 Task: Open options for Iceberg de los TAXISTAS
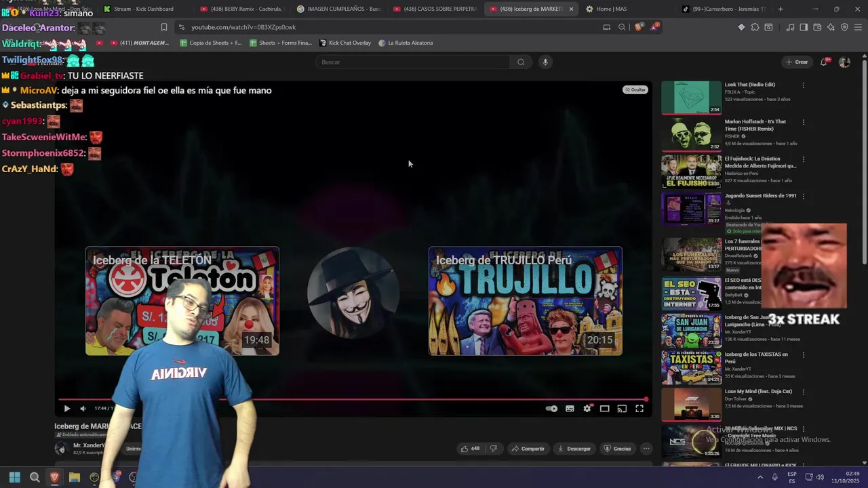click(803, 355)
